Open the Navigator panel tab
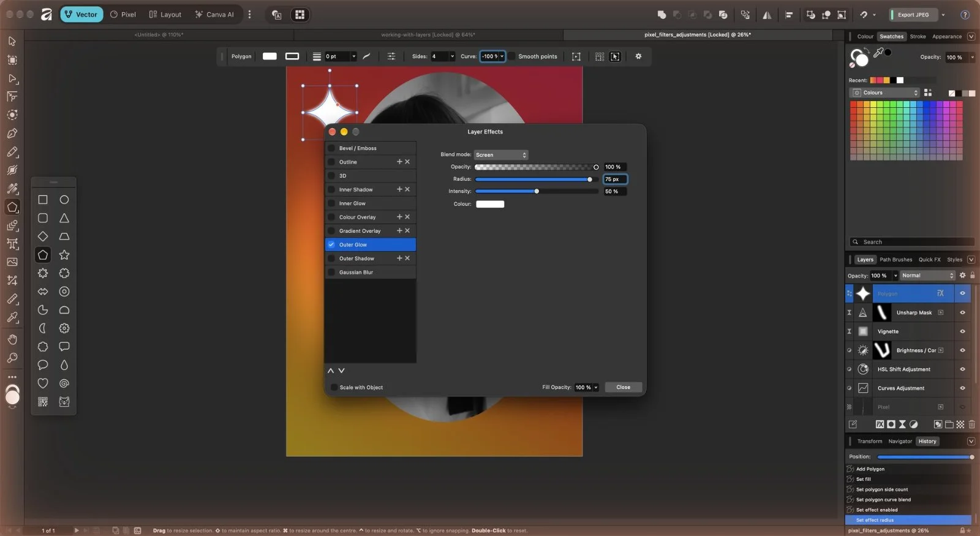The image size is (980, 536). pos(900,441)
